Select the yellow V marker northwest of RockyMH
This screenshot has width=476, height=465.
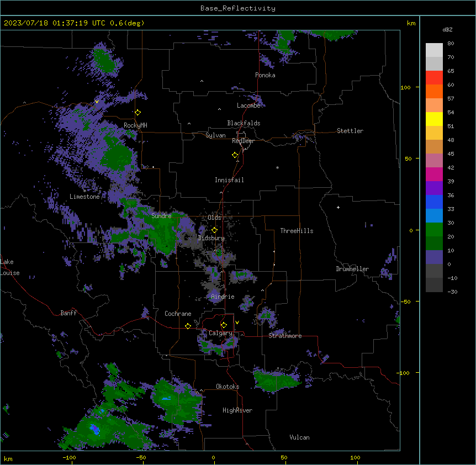tap(97, 102)
